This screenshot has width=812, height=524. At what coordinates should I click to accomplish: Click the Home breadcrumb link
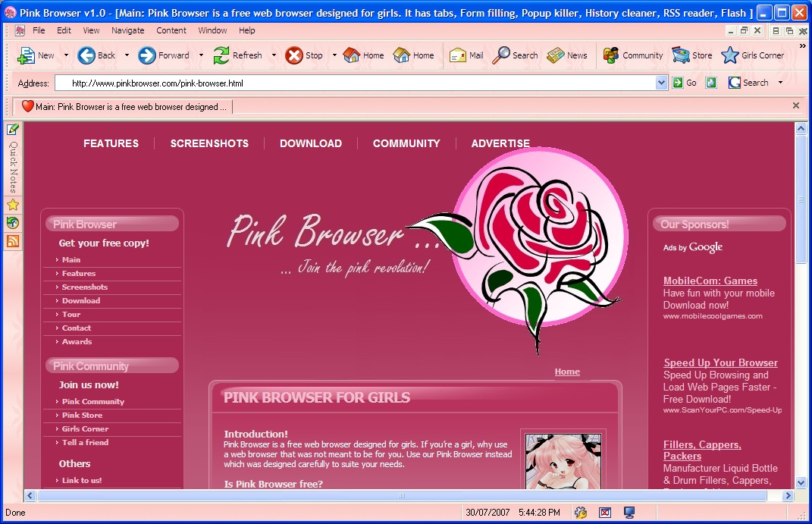tap(567, 372)
